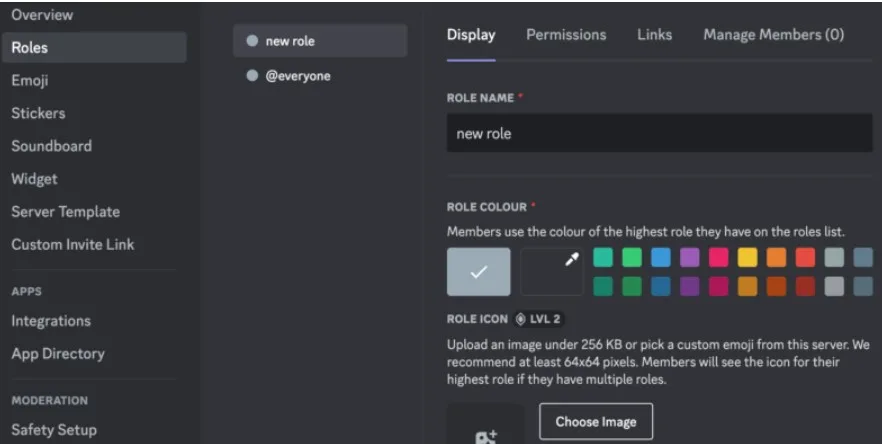Pick the top-row blue colour swatch
The width and height of the screenshot is (882, 444).
661,257
